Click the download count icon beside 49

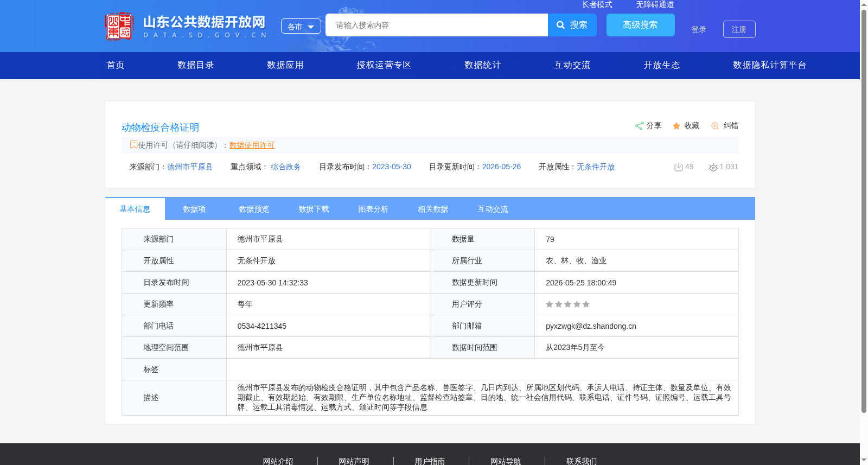tap(678, 167)
